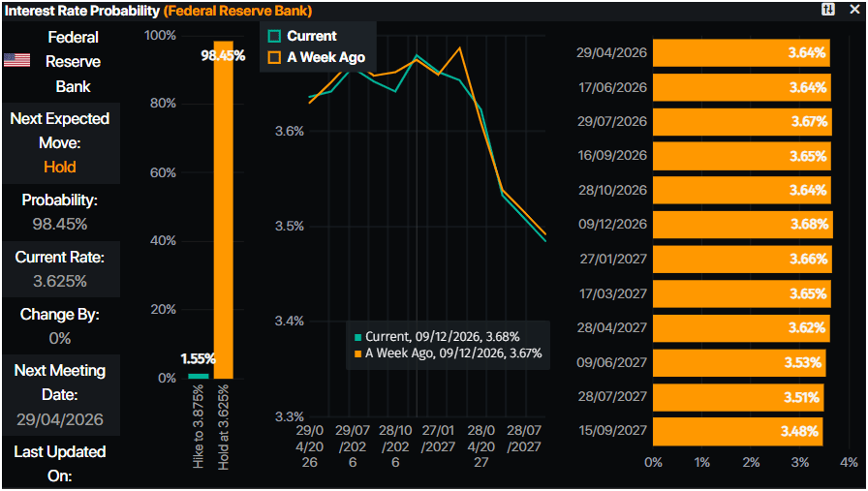
Task: Select the Hold at 3.625% bar
Action: (223, 213)
